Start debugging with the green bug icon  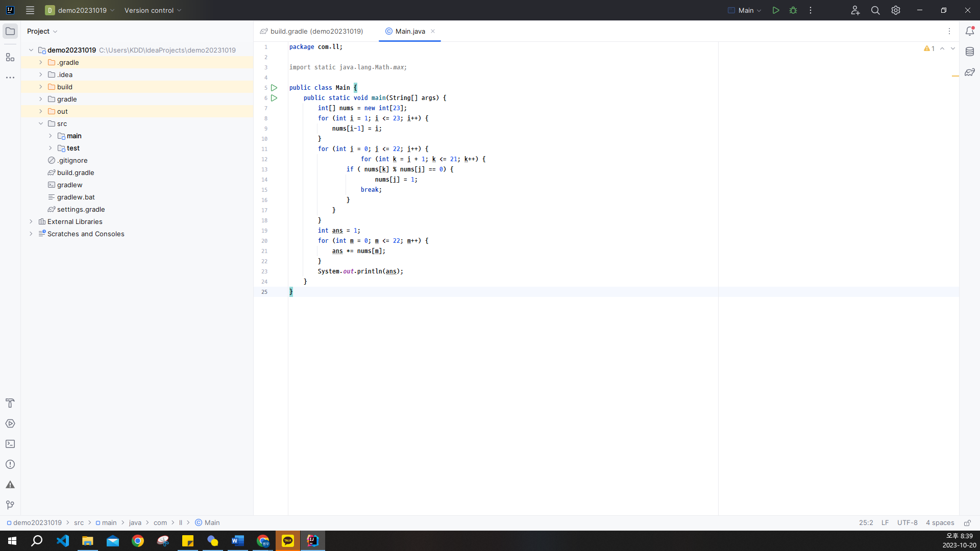click(x=793, y=10)
